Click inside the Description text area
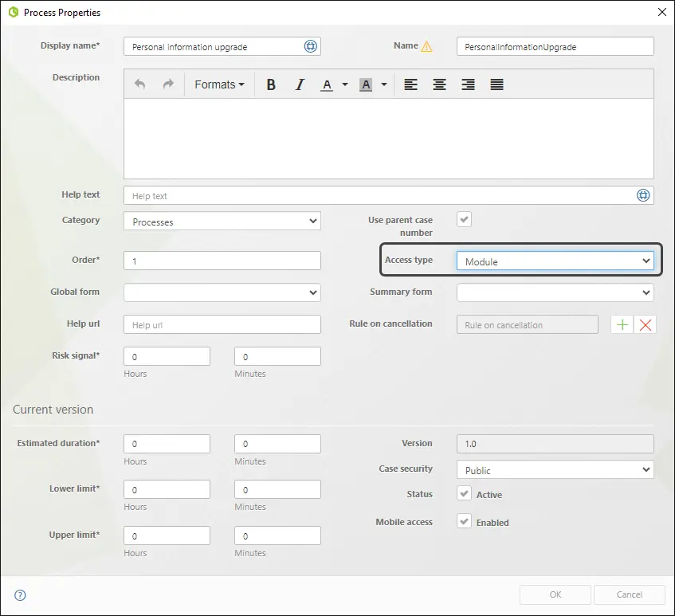Screen dimensions: 675x616 coord(389,139)
